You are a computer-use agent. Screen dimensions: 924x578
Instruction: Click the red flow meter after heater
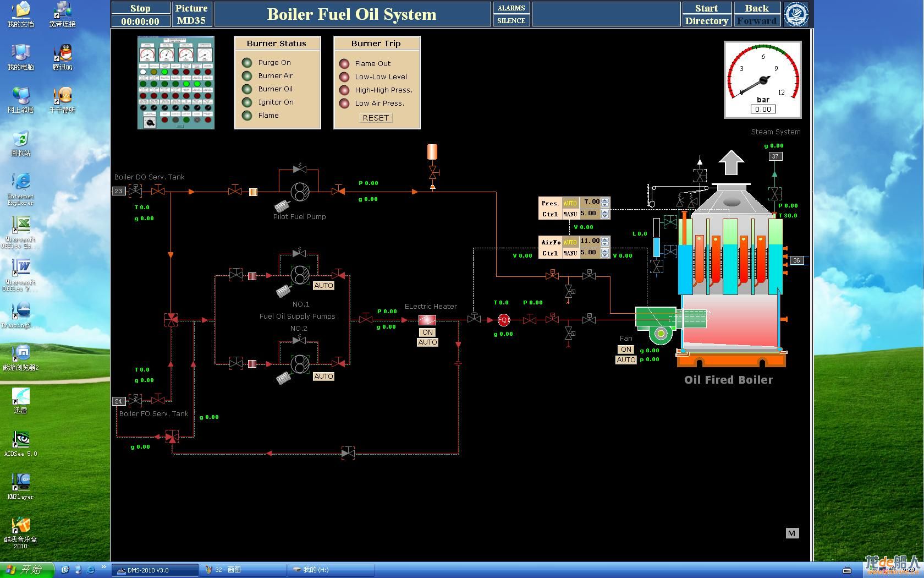click(504, 320)
